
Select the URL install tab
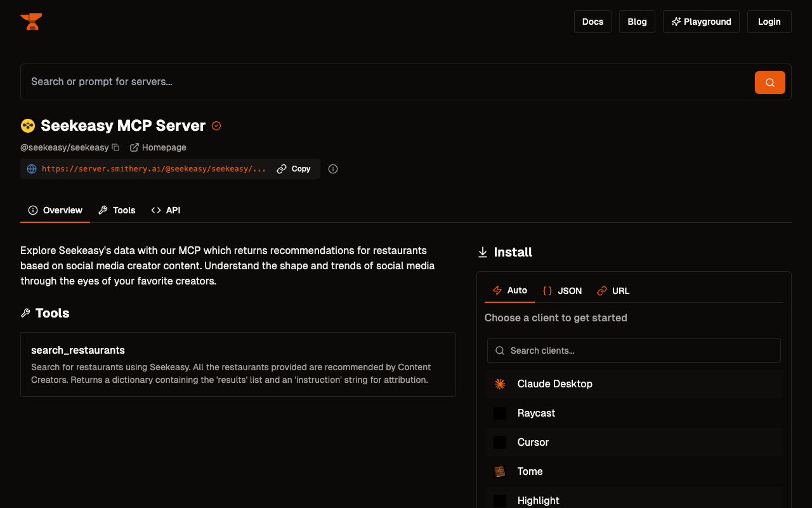point(613,291)
